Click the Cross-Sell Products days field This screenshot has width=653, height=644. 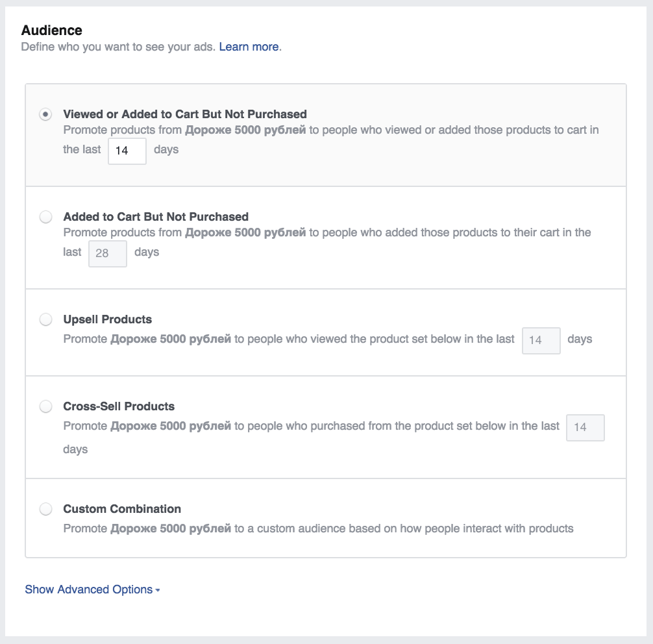(585, 427)
